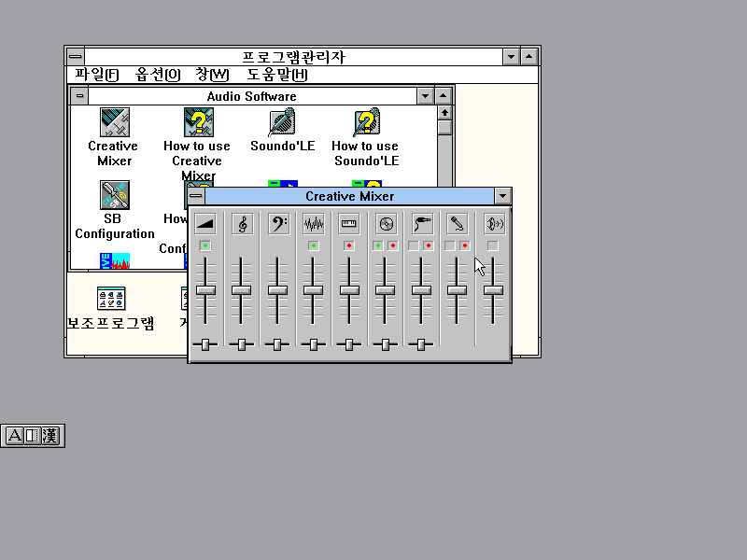Click the CD balance horizontal slider handle

click(x=386, y=344)
